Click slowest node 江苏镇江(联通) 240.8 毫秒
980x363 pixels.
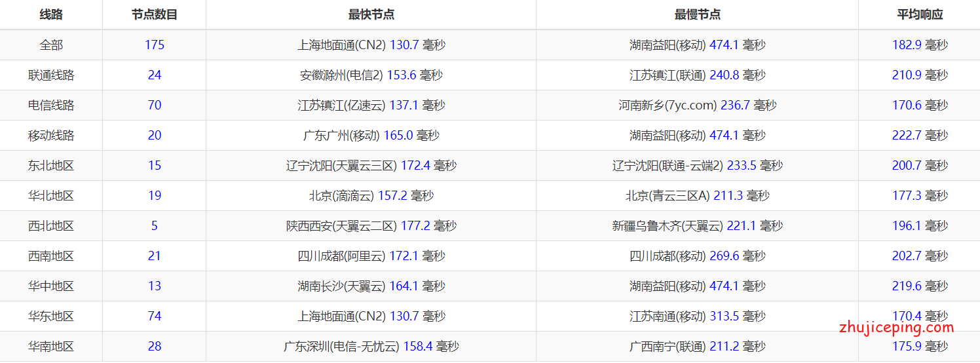point(698,75)
